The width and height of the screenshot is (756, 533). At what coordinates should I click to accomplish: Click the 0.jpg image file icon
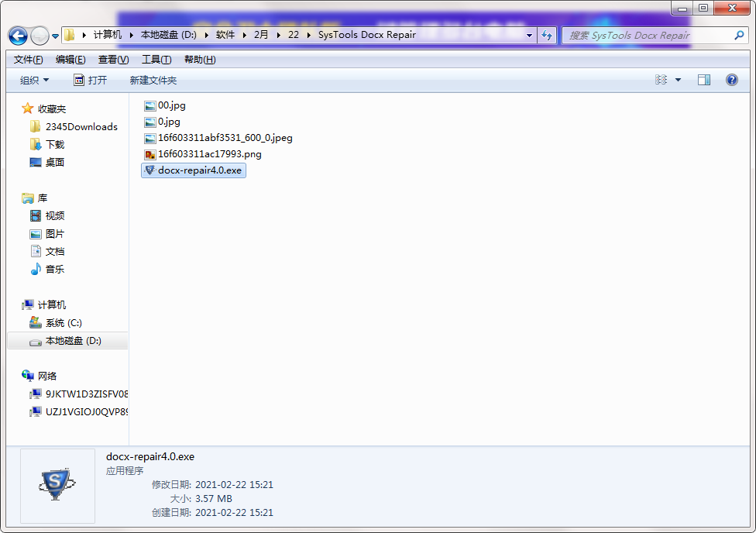pos(150,122)
